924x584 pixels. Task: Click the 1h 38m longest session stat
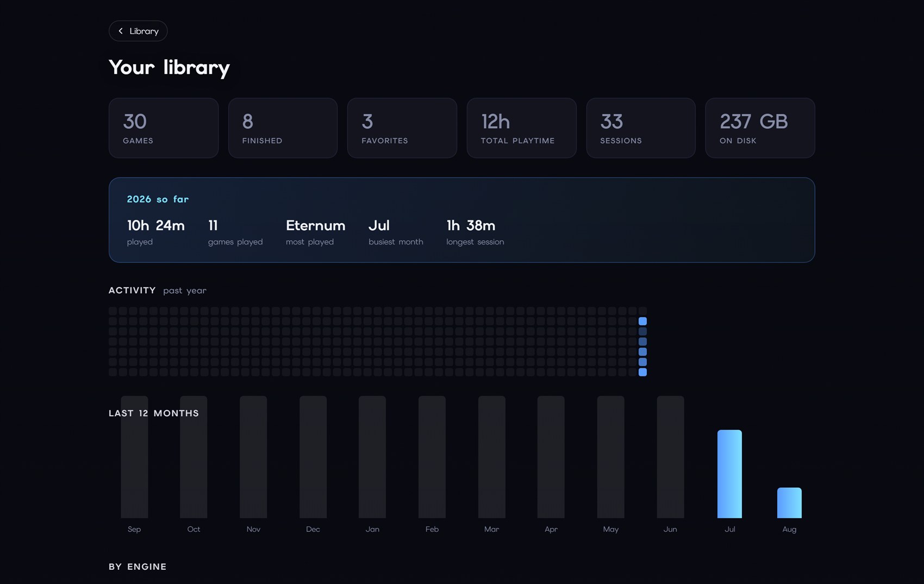pos(475,232)
